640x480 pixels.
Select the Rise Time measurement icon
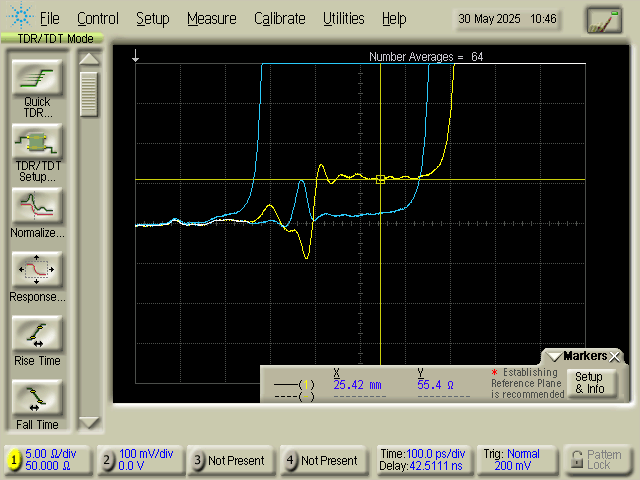(37, 334)
